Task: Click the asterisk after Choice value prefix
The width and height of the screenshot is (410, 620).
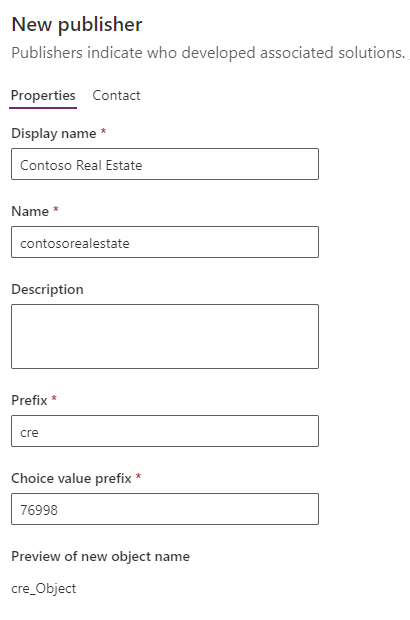Action: pos(138,476)
